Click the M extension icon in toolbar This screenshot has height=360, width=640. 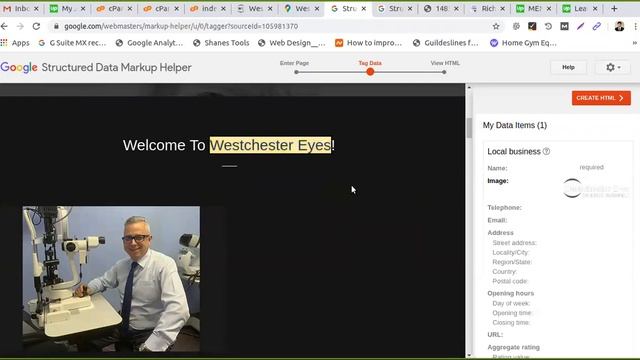[564, 26]
